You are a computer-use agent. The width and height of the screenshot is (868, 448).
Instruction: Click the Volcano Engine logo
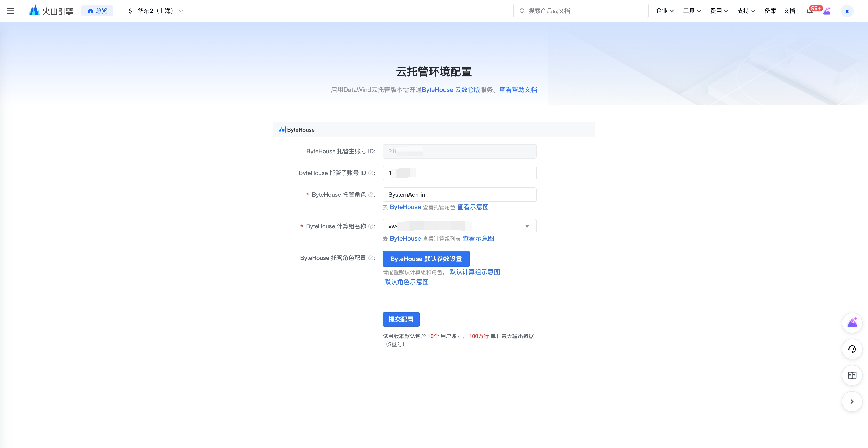click(51, 11)
